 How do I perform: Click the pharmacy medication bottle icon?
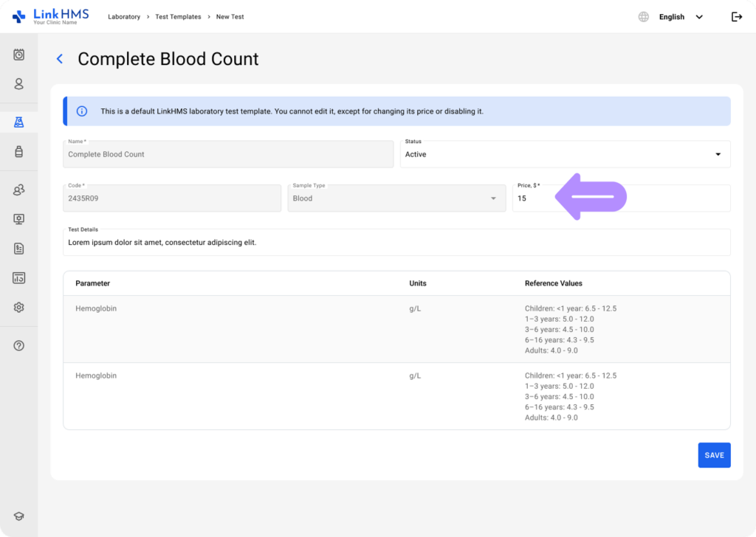18,151
